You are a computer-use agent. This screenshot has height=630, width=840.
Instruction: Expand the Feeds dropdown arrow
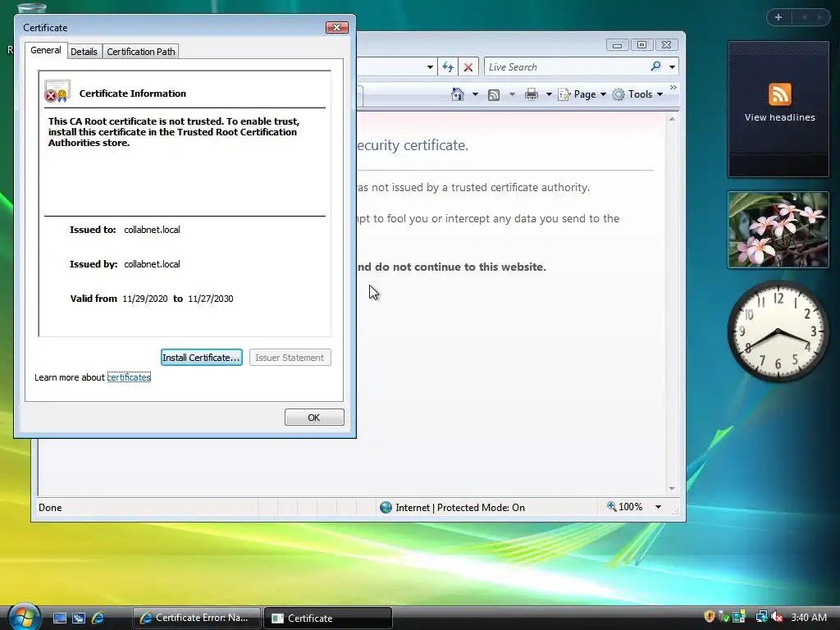click(512, 94)
